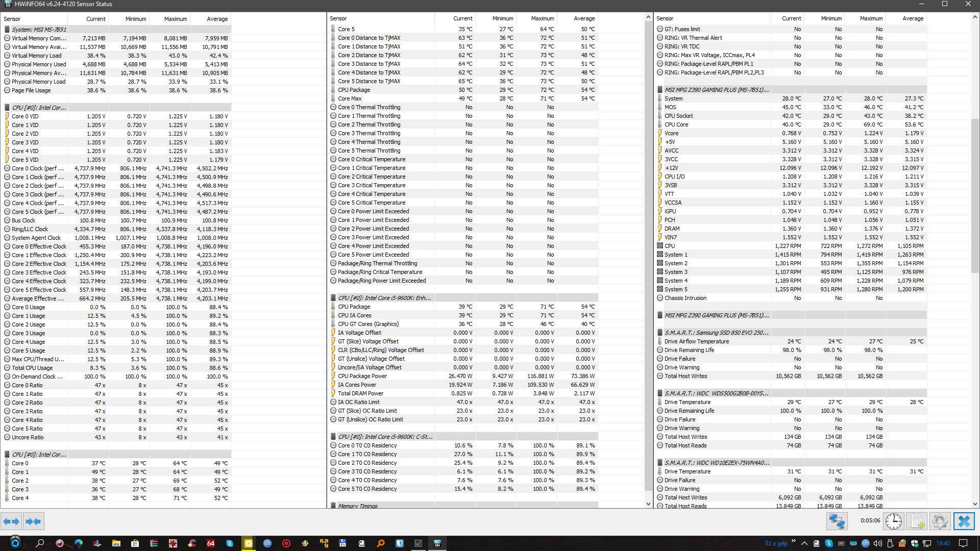980x551 pixels.
Task: Open Windows Security tray icon
Action: 914,543
